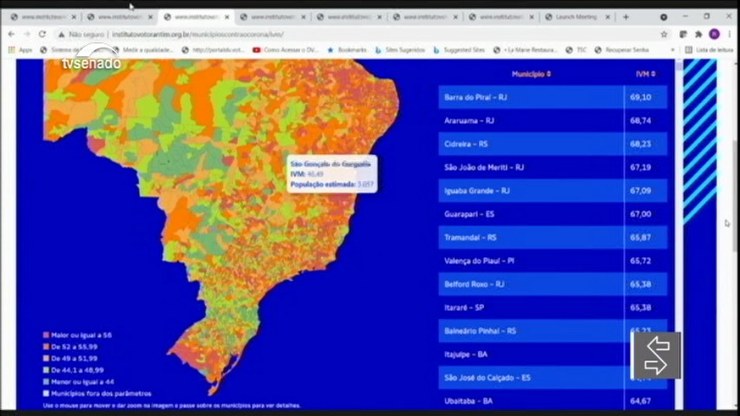Click the swap arrows overlay icon
740x416 pixels.
click(x=656, y=355)
